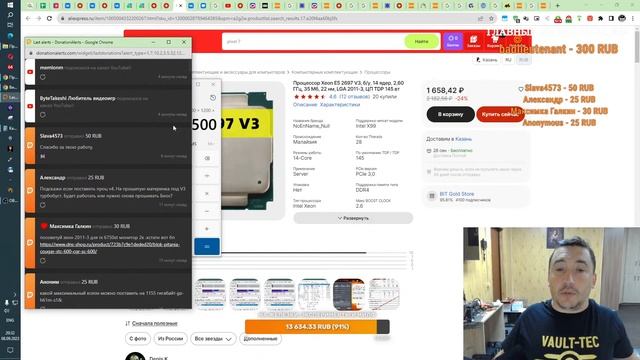The height and width of the screenshot is (360, 640).
Task: Click the Xeon E5 2697 V3 product image
Action: coord(247,150)
